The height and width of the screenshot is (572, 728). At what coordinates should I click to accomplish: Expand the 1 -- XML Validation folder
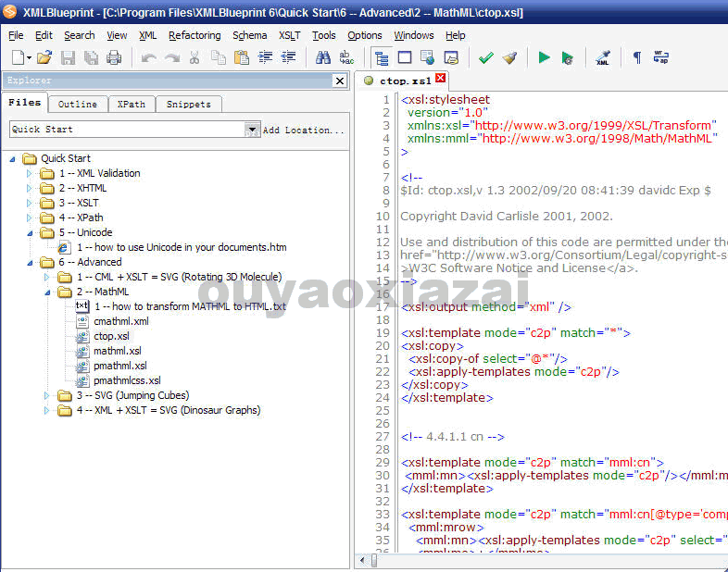(30, 173)
